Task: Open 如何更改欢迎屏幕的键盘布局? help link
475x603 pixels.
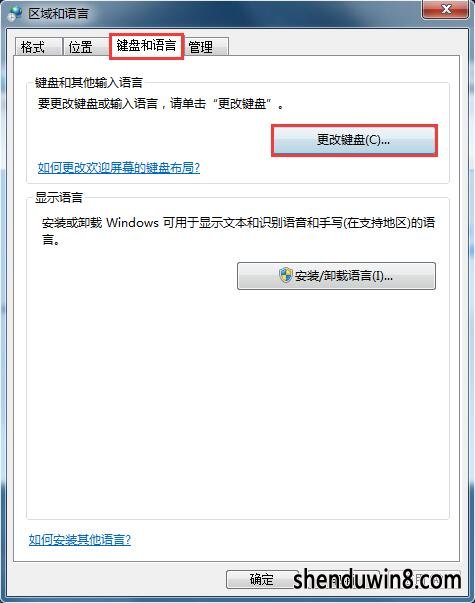Action: [119, 168]
